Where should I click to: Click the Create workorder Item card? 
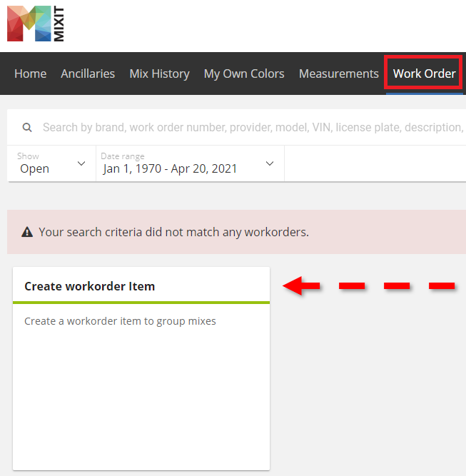coord(141,368)
